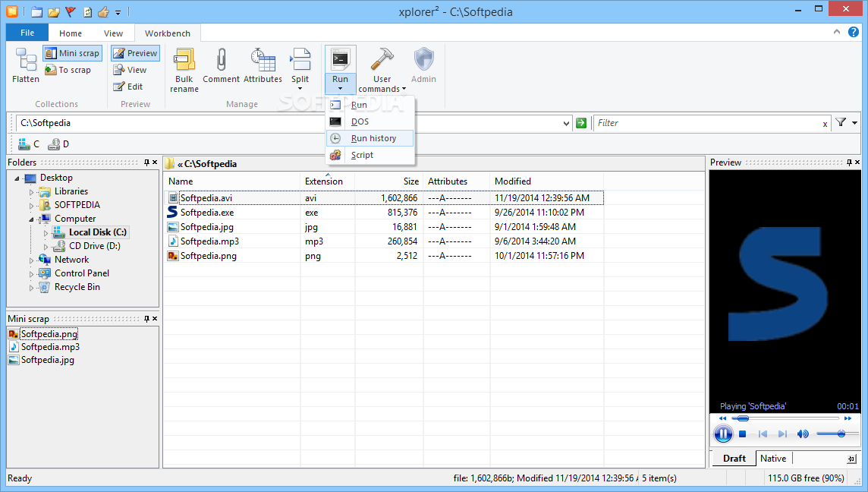Clear the filter with the x
This screenshot has height=492, width=868.
[825, 124]
